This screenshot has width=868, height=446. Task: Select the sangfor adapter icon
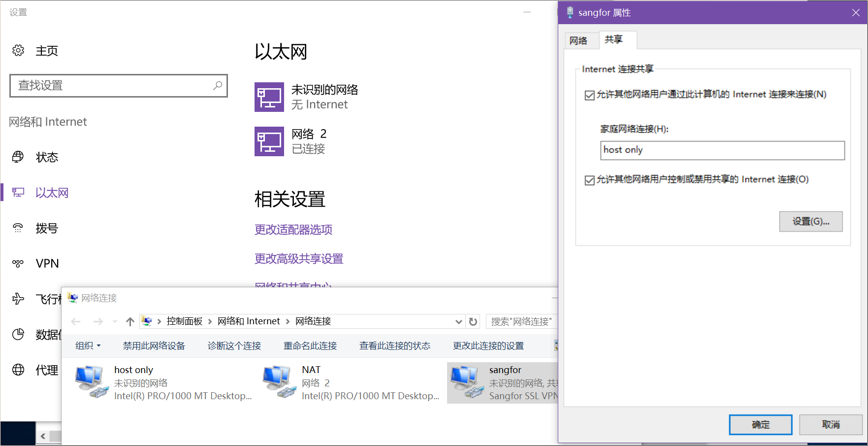coord(467,382)
